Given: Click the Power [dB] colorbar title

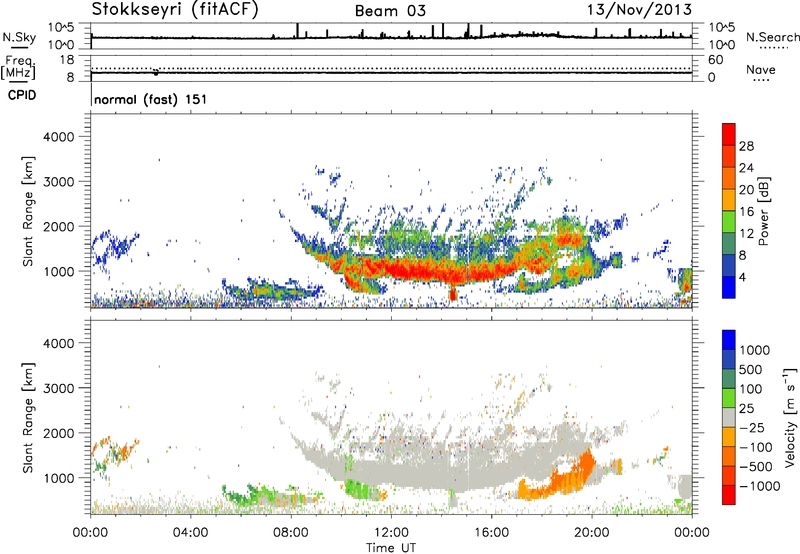Looking at the screenshot, I should pos(764,211).
